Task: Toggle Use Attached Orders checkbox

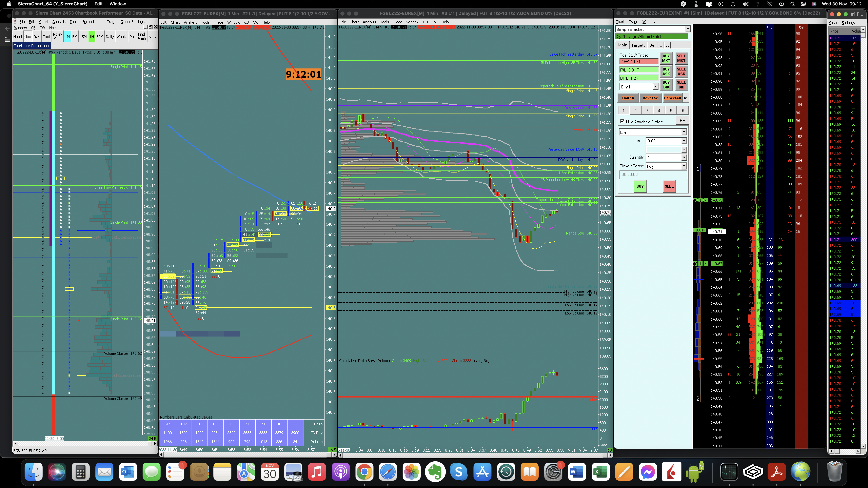Action: click(x=622, y=122)
